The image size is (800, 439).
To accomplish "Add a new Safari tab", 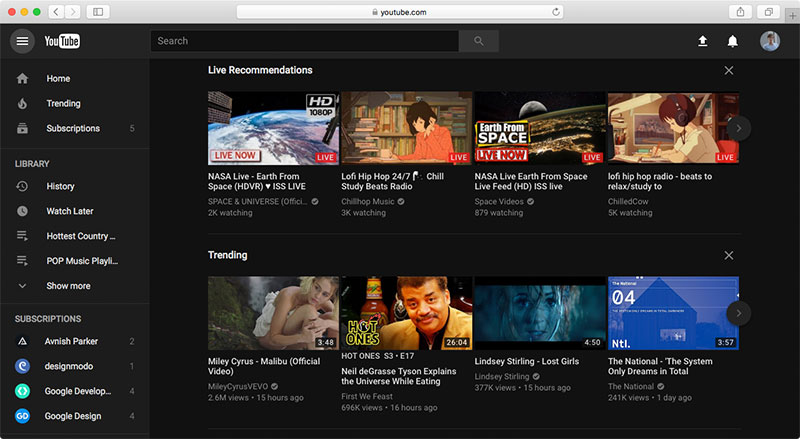I will [x=792, y=16].
